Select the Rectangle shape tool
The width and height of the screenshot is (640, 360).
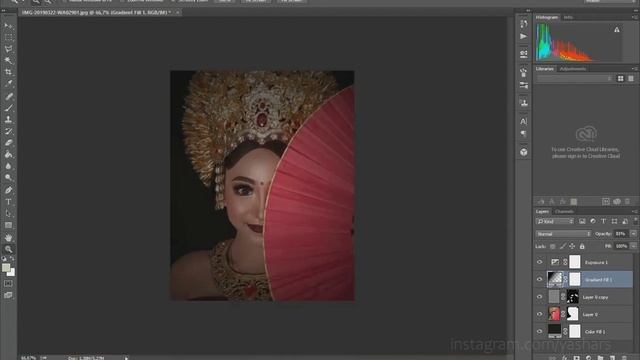[8, 225]
